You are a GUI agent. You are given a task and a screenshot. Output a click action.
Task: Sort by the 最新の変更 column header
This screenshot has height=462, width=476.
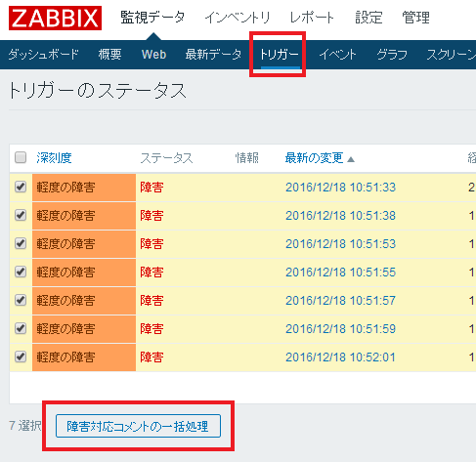tap(314, 158)
